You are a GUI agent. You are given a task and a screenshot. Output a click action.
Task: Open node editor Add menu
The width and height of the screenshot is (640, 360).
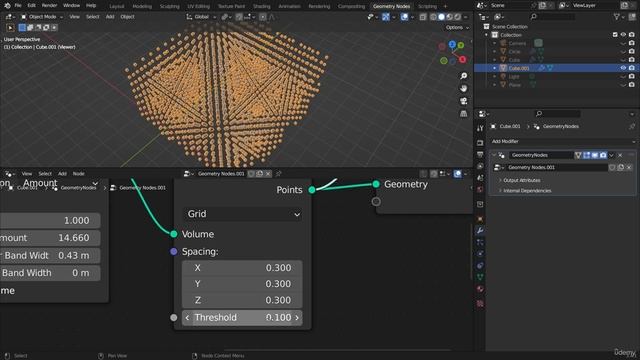62,173
